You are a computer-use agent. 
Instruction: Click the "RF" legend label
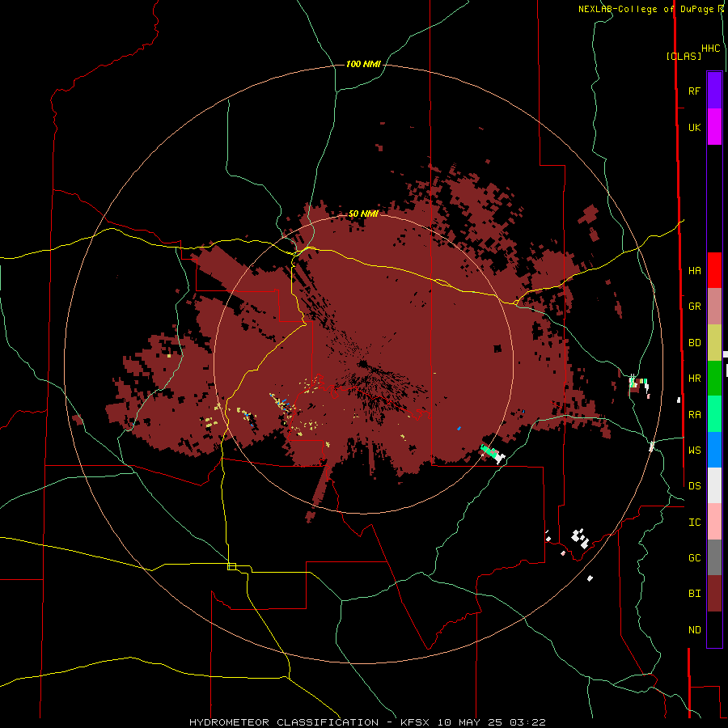694,91
